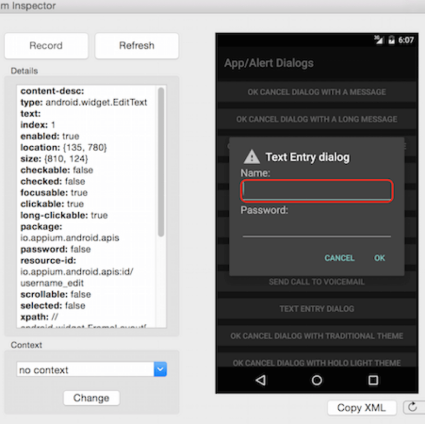The height and width of the screenshot is (424, 425).
Task: Click 'password: false' detail line
Action: click(x=55, y=249)
